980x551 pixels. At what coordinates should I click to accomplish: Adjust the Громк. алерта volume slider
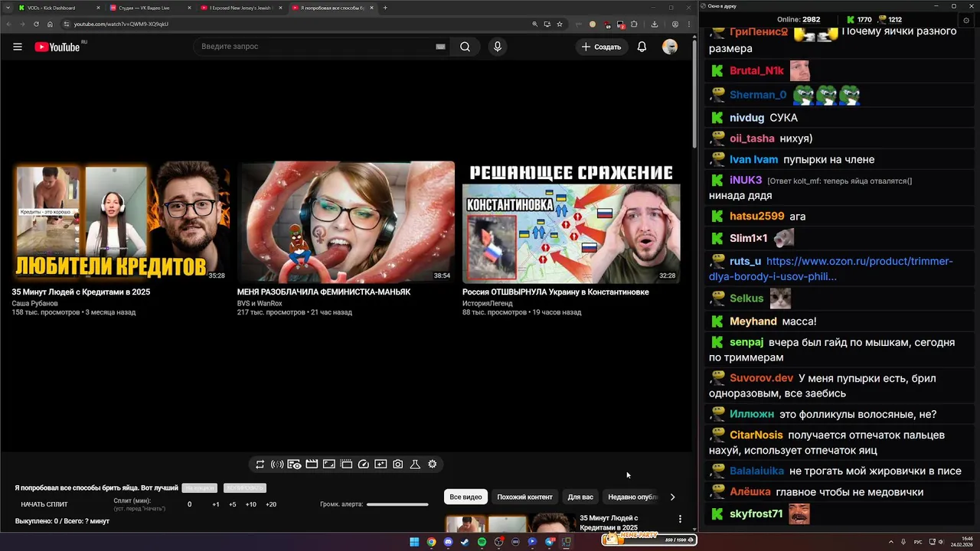pos(397,504)
